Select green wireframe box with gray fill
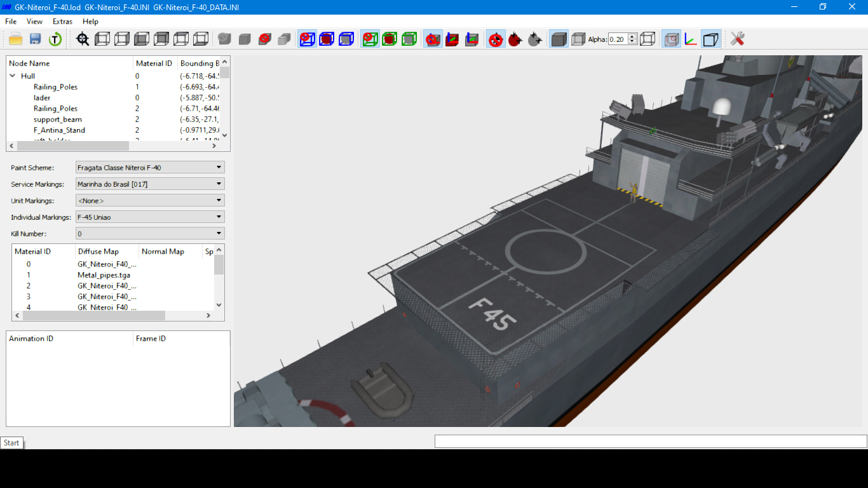Viewport: 868px width, 488px height. pyautogui.click(x=409, y=39)
